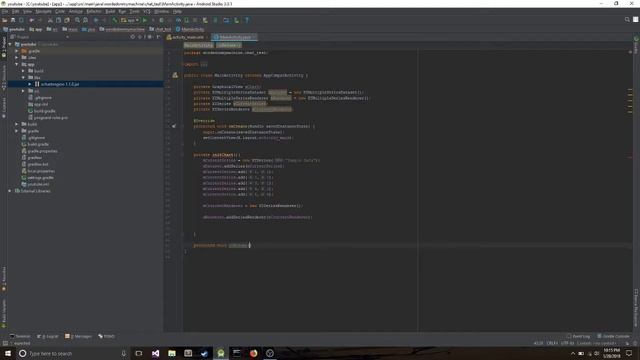Click scroll-from-source target icon in Project panel
640x360 pixels.
[133, 37]
